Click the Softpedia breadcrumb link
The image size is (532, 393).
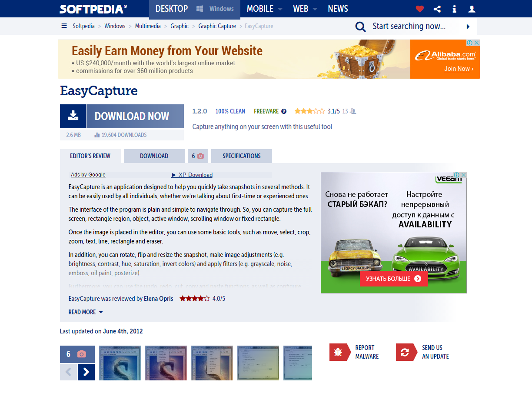(x=83, y=26)
